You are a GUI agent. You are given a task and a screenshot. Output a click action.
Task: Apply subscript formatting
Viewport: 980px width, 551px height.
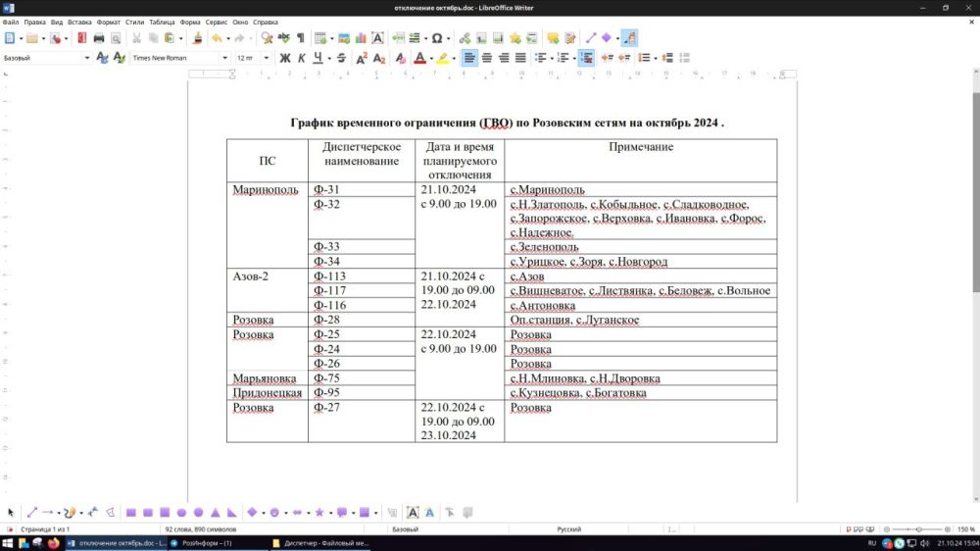coord(378,58)
